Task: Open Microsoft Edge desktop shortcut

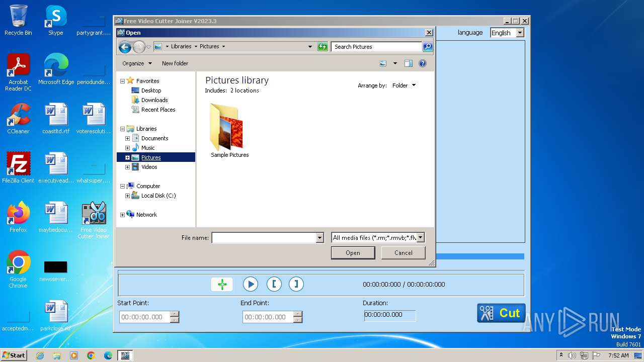Action: pos(56,69)
